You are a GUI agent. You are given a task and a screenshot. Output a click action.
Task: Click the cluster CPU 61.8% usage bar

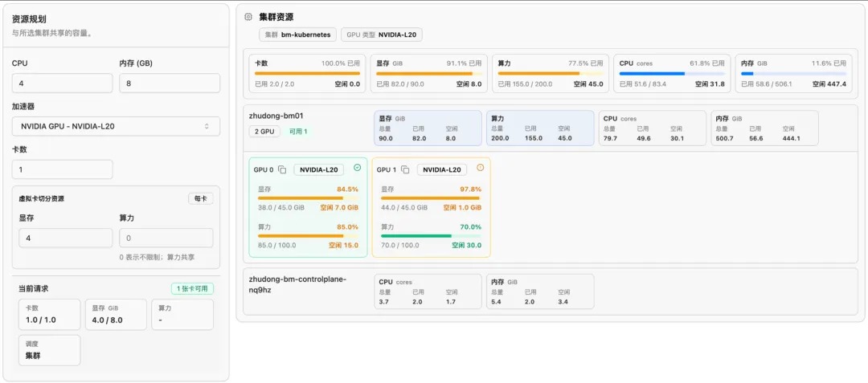click(672, 74)
